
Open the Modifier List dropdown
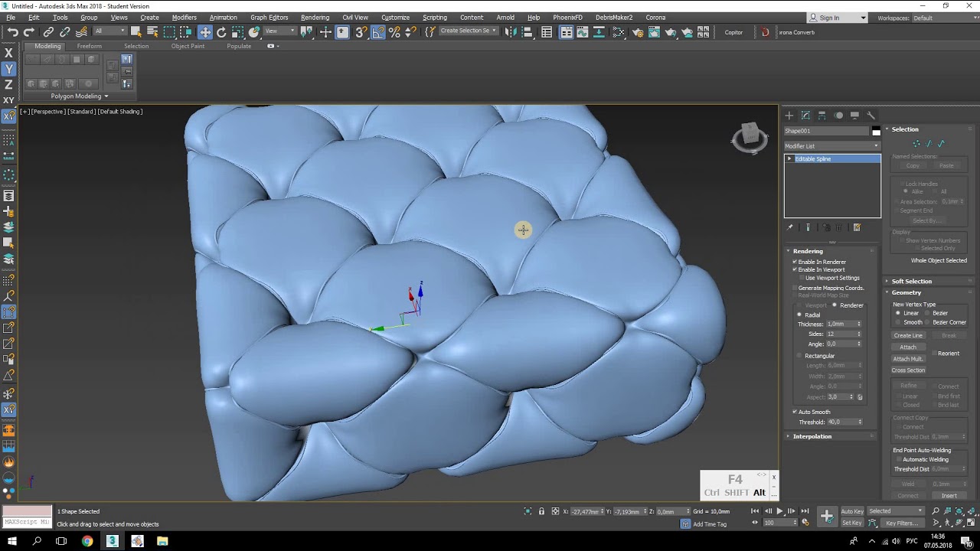pos(831,145)
